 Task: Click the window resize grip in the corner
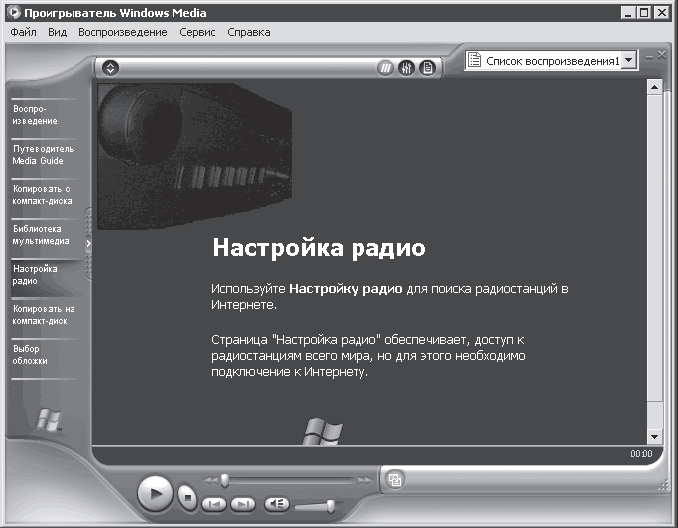click(x=663, y=485)
